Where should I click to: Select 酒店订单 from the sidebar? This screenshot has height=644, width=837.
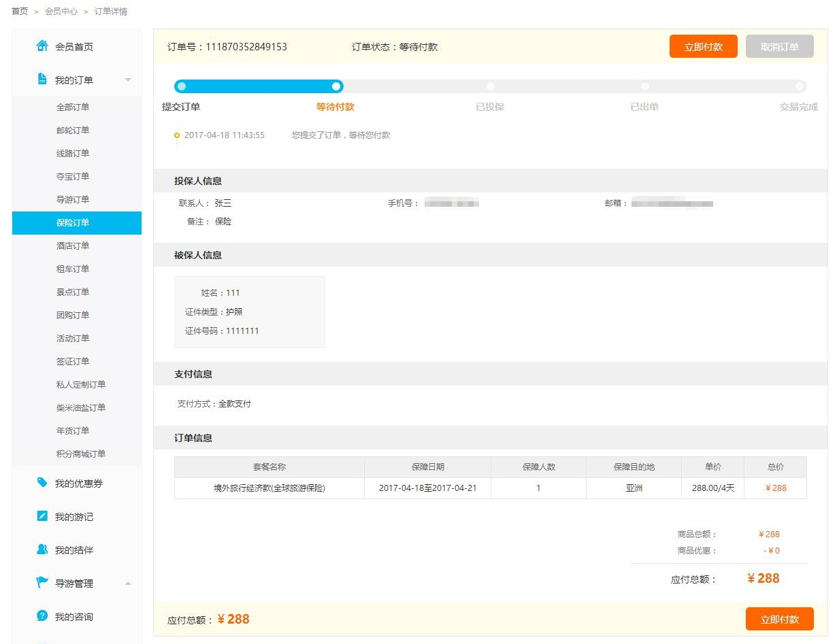click(73, 246)
